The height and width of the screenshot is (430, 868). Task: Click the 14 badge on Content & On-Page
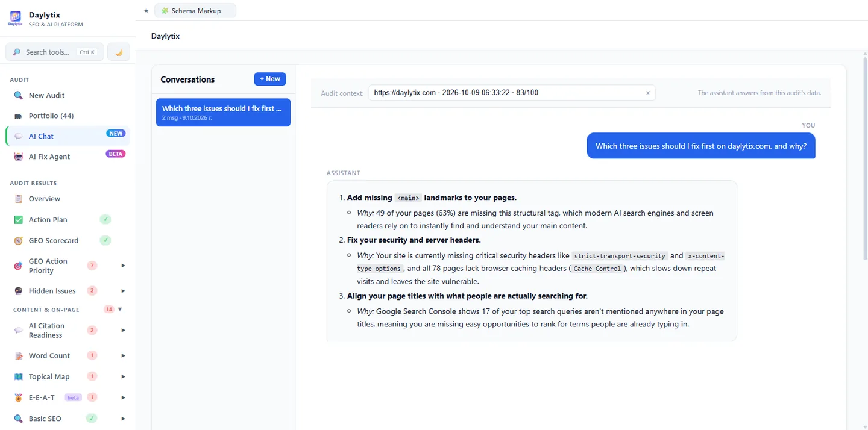click(108, 310)
